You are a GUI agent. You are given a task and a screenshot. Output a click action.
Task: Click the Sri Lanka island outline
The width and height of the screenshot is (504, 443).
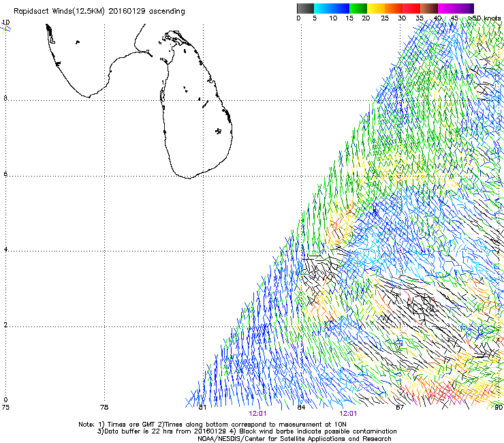click(195, 104)
